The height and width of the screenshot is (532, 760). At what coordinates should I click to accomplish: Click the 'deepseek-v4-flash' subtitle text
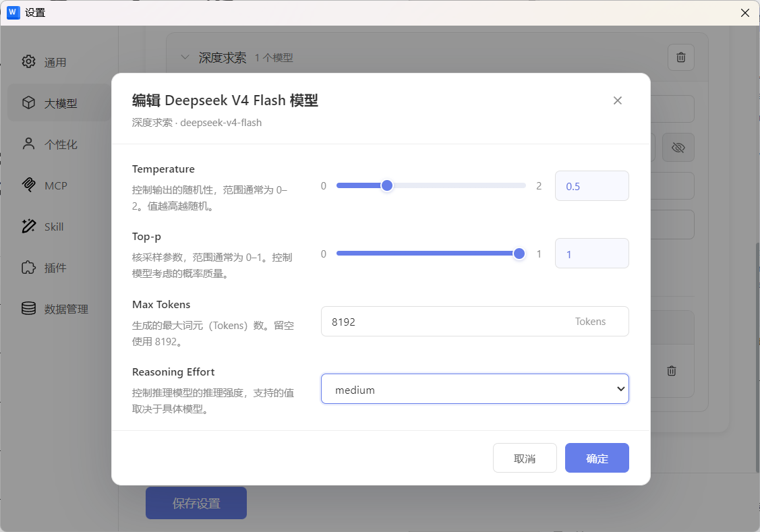click(221, 123)
